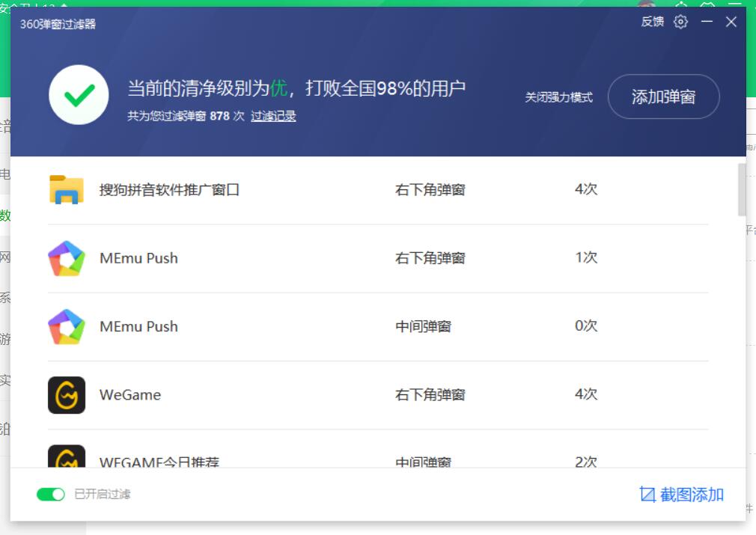Click the 添加弹窗 button
Image resolution: width=756 pixels, height=535 pixels.
[x=663, y=97]
